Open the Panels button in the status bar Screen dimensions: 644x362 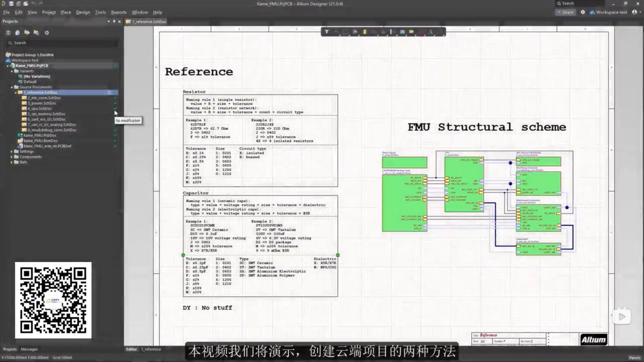635,358
